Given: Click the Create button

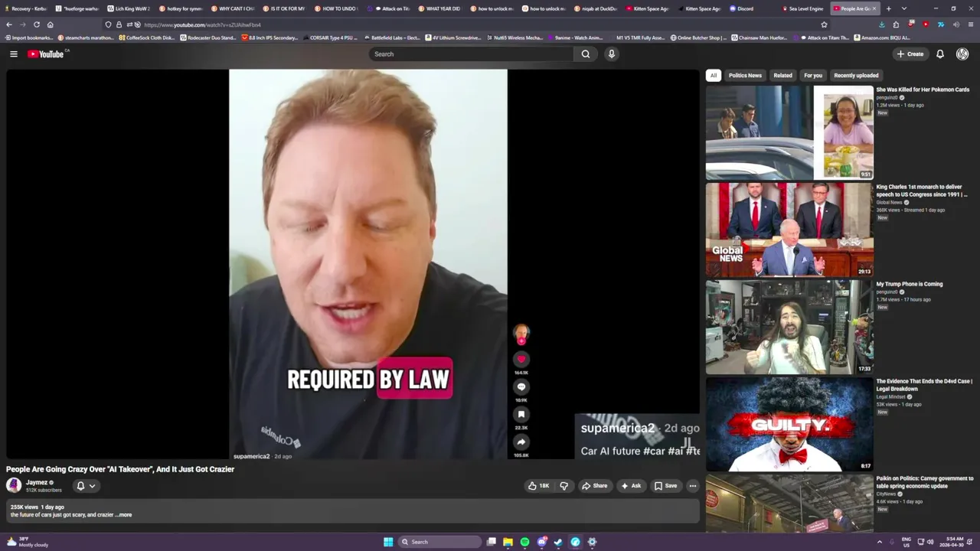Looking at the screenshot, I should coord(910,54).
